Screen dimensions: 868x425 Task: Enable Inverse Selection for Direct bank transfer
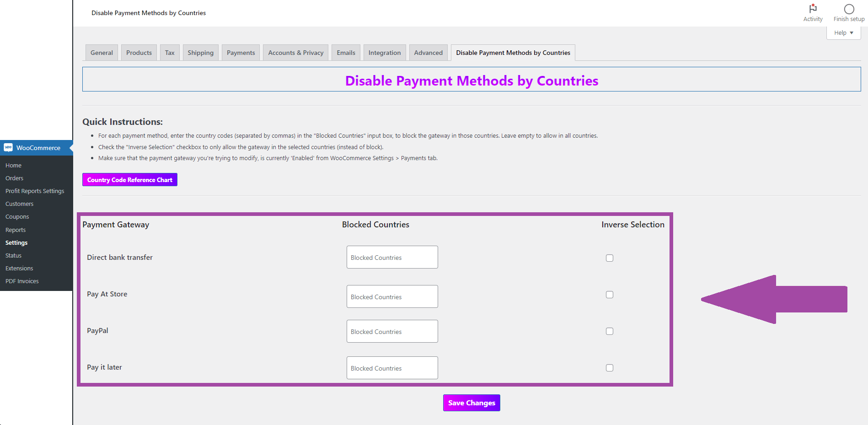(609, 258)
